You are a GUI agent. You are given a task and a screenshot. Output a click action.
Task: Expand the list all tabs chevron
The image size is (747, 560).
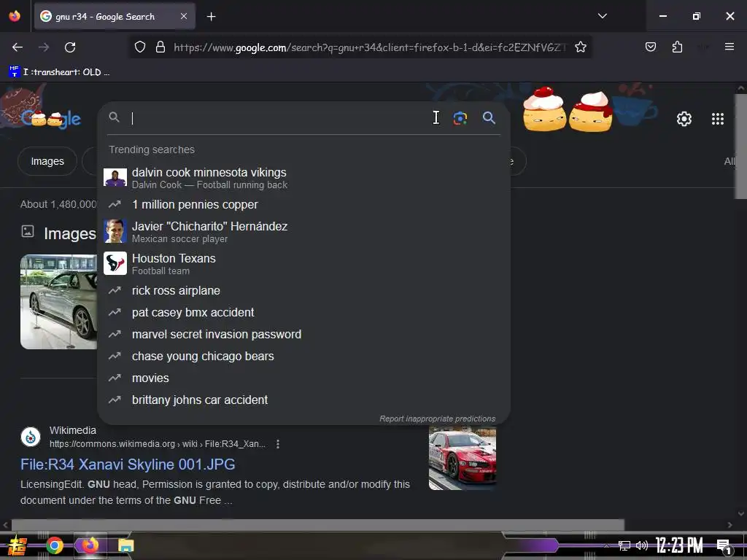click(x=602, y=16)
